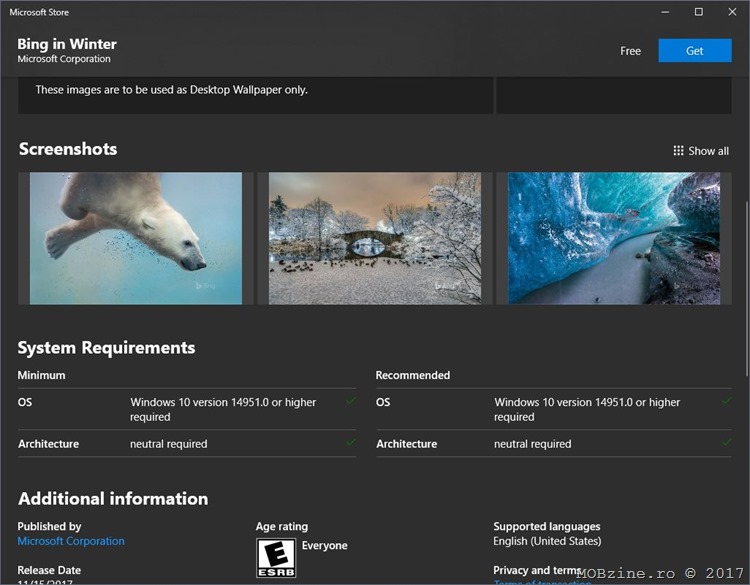Click the 'System Requirements' heading
The width and height of the screenshot is (750, 585).
click(x=106, y=348)
